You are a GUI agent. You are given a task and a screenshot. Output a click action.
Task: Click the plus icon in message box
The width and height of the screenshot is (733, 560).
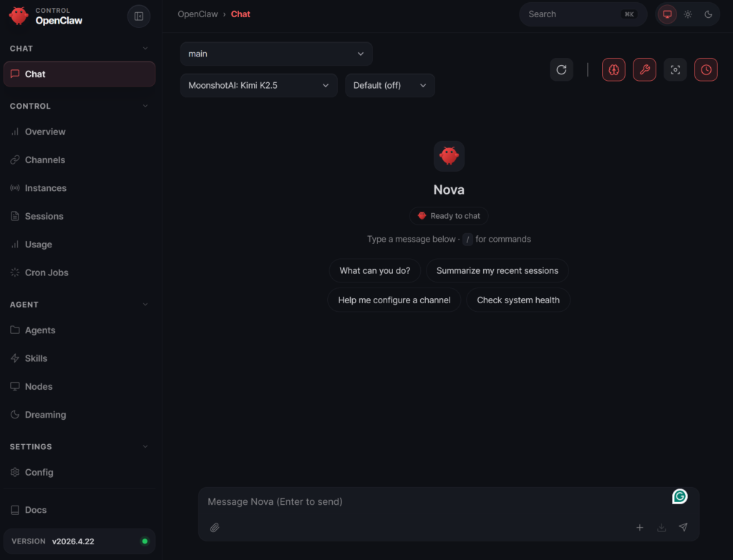(640, 528)
